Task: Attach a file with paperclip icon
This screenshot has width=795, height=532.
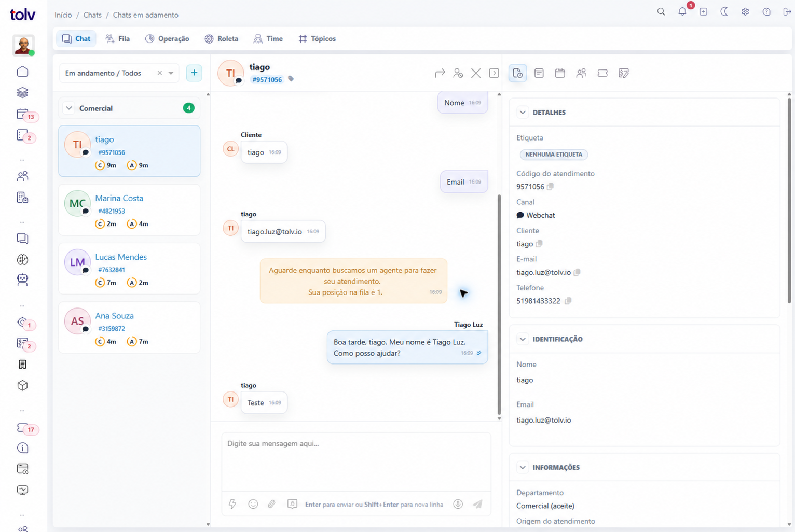Action: pos(271,504)
